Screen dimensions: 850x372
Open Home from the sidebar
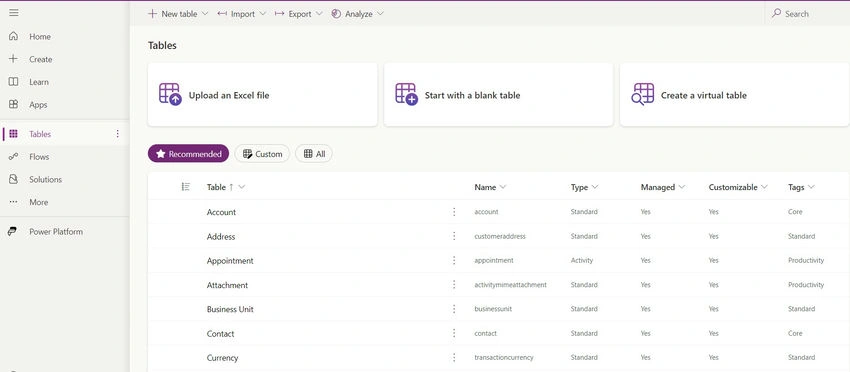coord(40,37)
